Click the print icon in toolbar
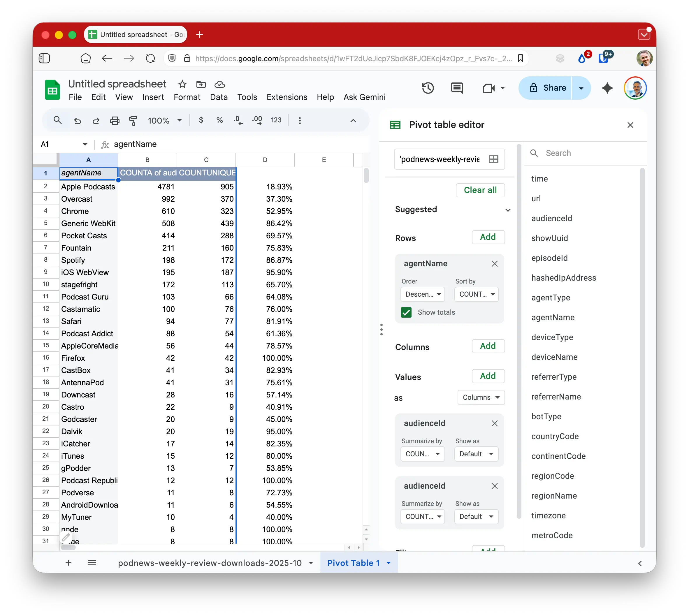The width and height of the screenshot is (689, 616). point(115,121)
